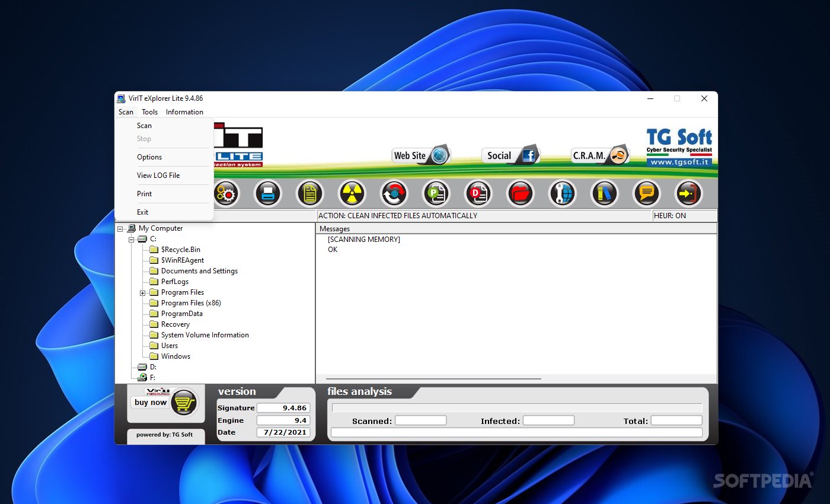Open the Information menu

[184, 112]
